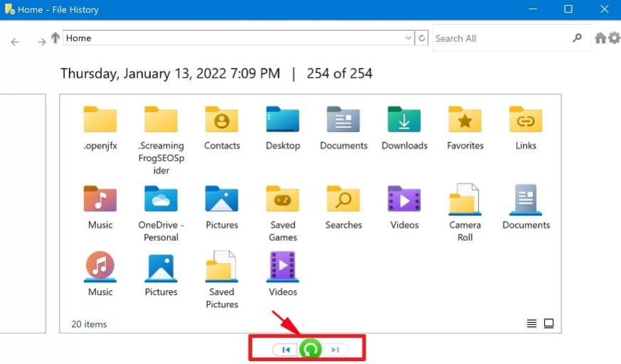621x364 pixels.
Task: Go to the Home view icon
Action: pyautogui.click(x=600, y=38)
